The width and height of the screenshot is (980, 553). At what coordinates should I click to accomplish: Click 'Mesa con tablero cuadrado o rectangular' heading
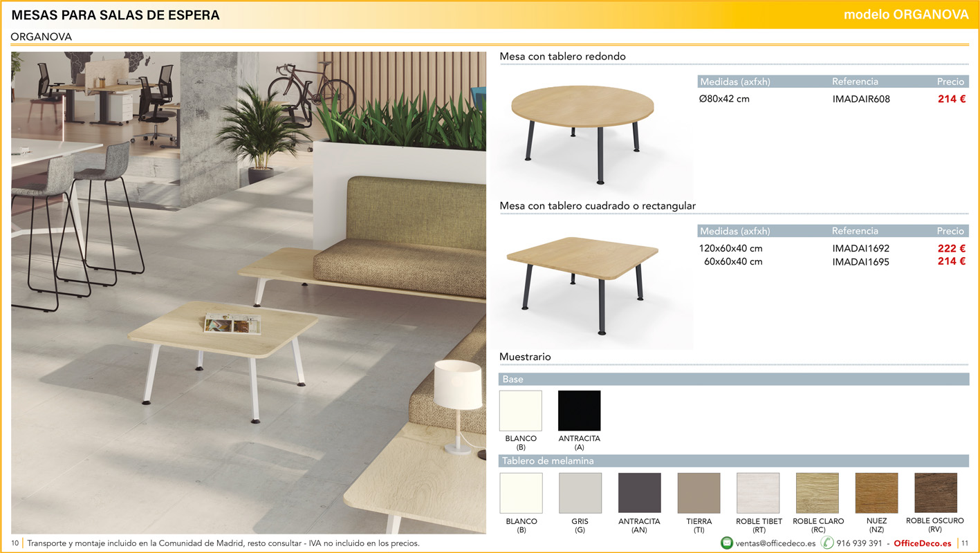[598, 205]
